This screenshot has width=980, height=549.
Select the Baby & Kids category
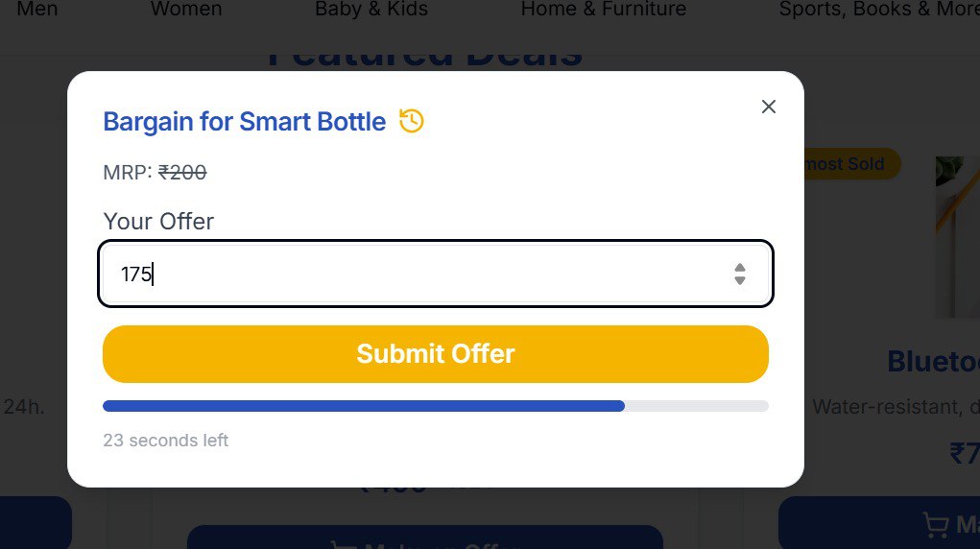coord(371,10)
